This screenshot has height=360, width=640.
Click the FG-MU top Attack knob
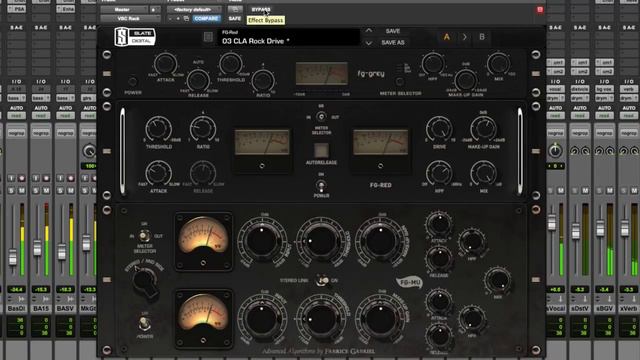[439, 224]
